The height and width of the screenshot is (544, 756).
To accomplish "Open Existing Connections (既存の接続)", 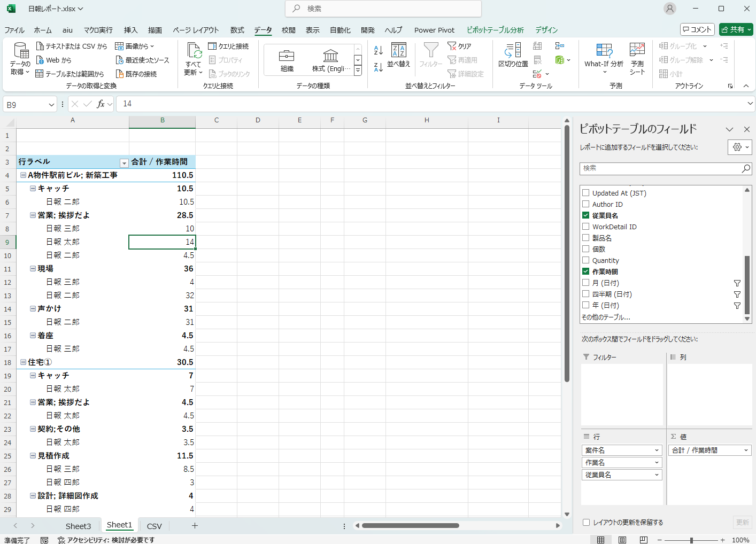I will (x=136, y=74).
